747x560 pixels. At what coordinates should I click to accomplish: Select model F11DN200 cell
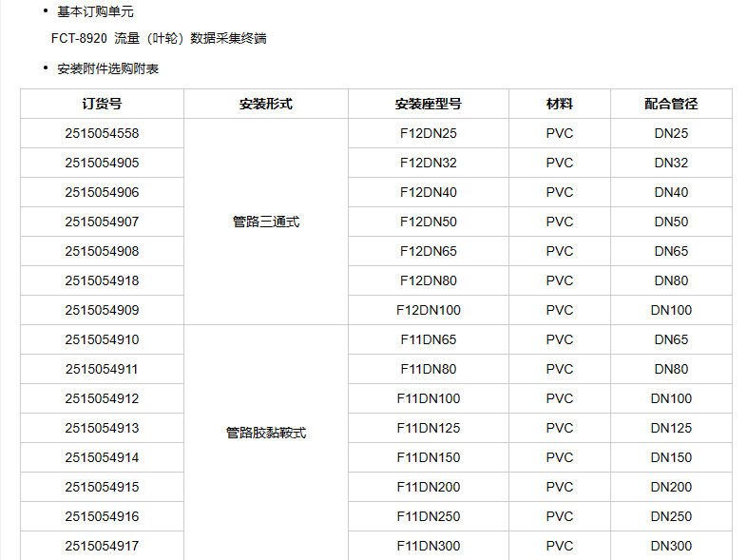point(428,487)
